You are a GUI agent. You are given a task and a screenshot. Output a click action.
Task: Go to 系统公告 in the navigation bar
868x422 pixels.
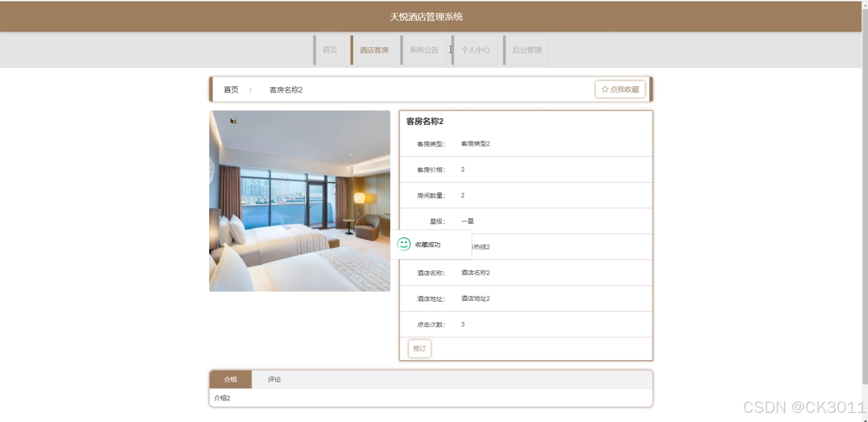(x=423, y=50)
